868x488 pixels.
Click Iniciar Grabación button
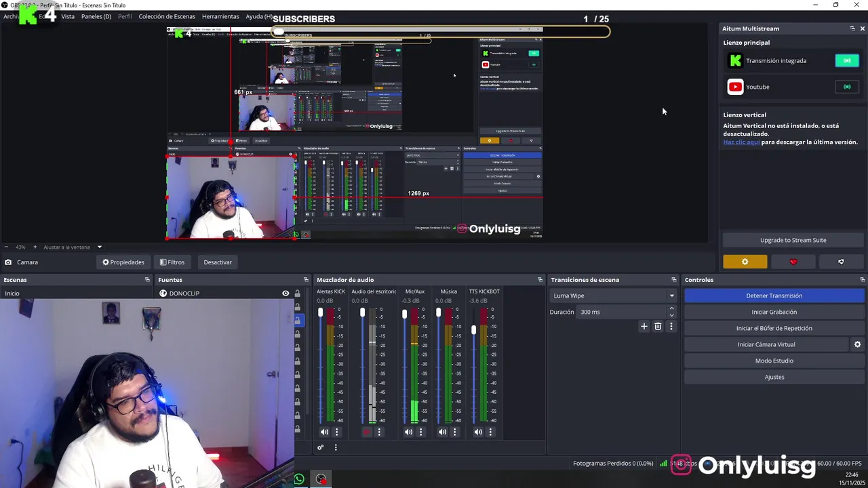774,312
